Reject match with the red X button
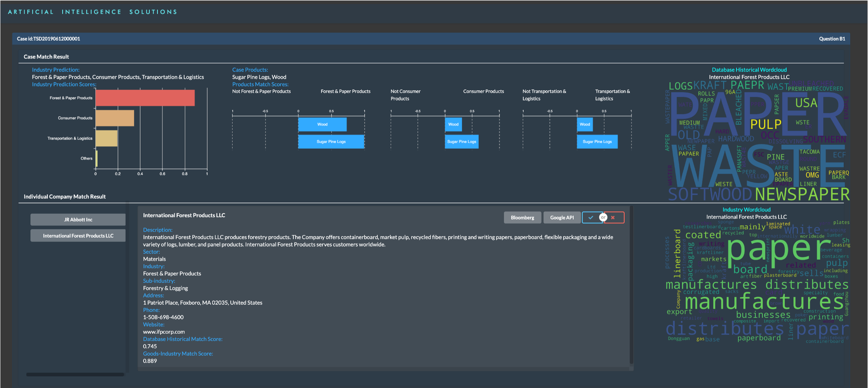 click(614, 218)
